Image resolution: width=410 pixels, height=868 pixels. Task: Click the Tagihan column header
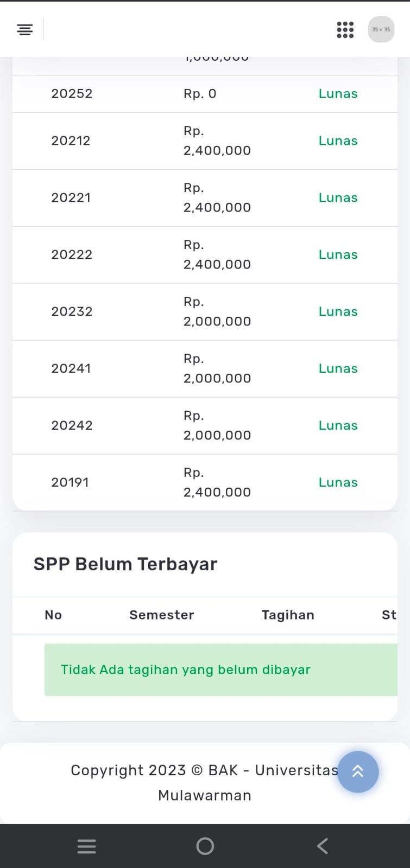pos(288,615)
